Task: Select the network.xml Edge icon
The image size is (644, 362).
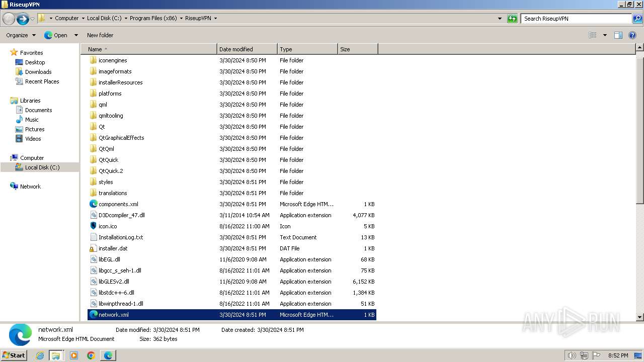Action: (x=93, y=315)
